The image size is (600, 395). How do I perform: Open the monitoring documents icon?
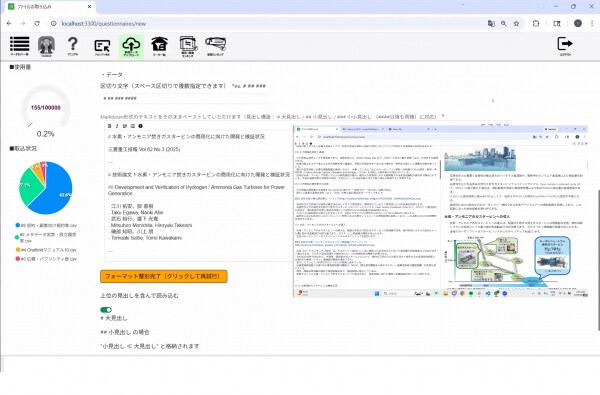tap(188, 46)
